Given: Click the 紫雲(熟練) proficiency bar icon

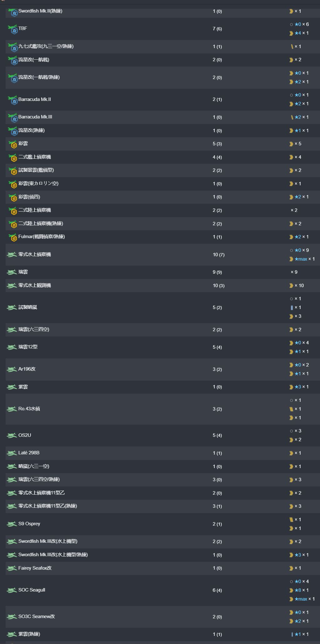Looking at the screenshot, I should pyautogui.click(x=292, y=634).
